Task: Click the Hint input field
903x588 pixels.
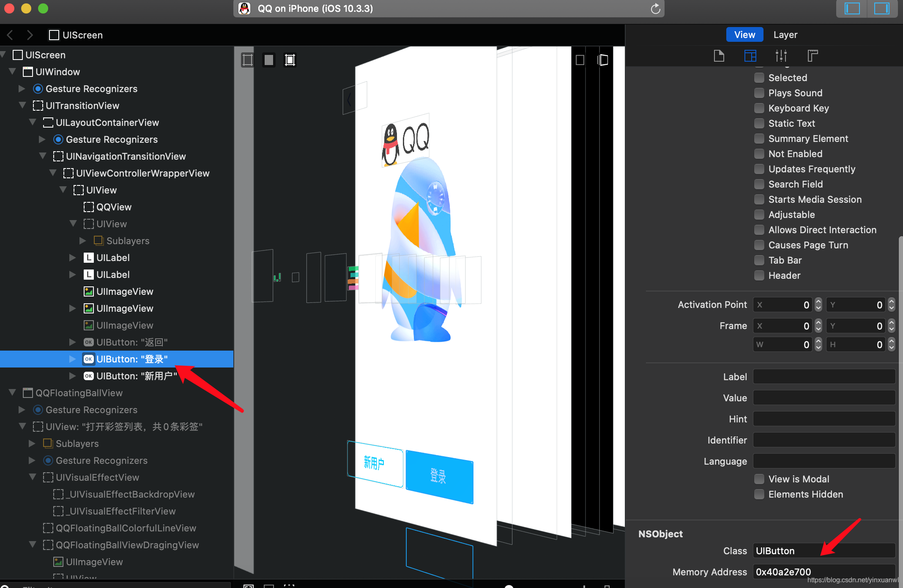Action: click(824, 419)
